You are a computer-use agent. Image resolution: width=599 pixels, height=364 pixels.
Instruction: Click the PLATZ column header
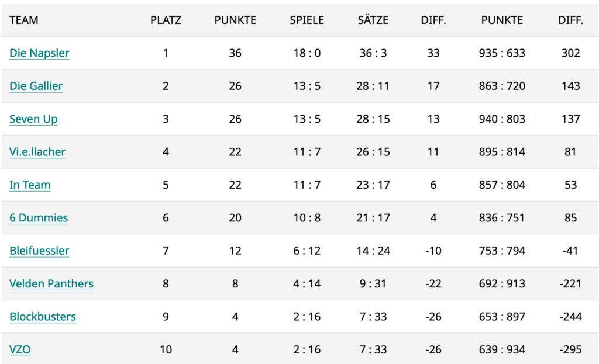coord(166,20)
